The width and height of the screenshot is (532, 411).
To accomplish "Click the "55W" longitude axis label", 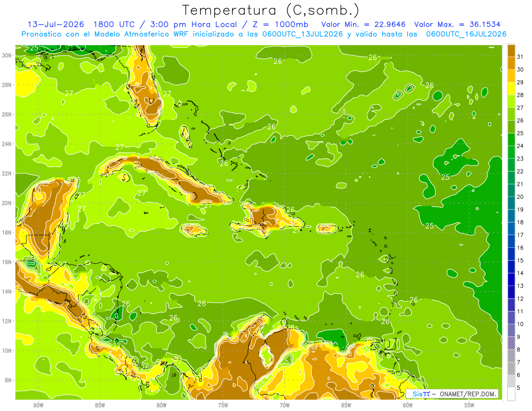I will (x=469, y=405).
